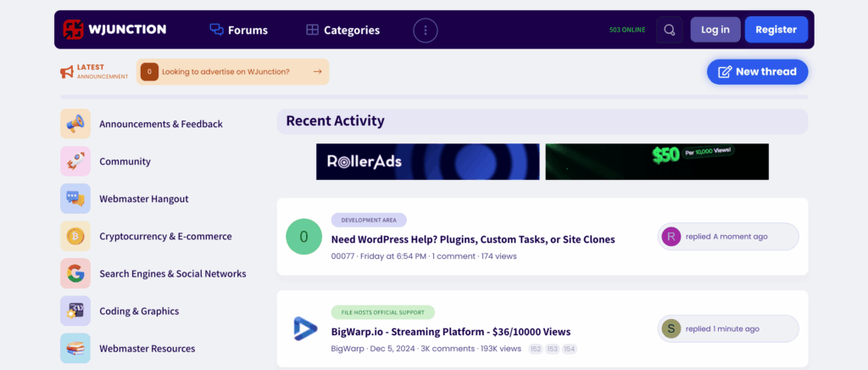The height and width of the screenshot is (370, 868).
Task: Click the Google icon for Search Engines
Action: tap(75, 273)
